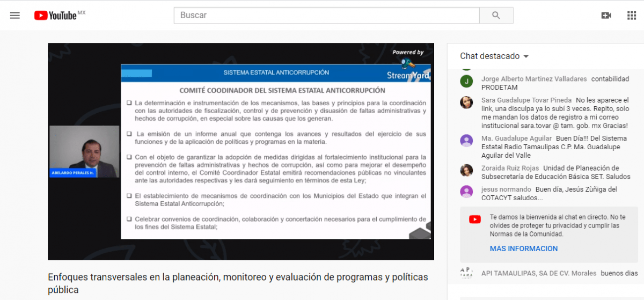Image resolution: width=644 pixels, height=300 pixels.
Task: Click Sara Guadalupe Tovar Pineda's avatar
Action: (466, 103)
